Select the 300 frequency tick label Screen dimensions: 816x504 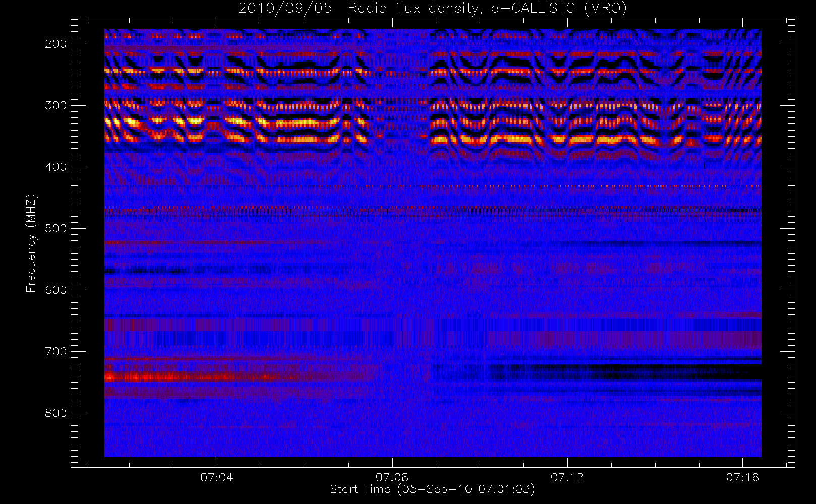coord(56,105)
